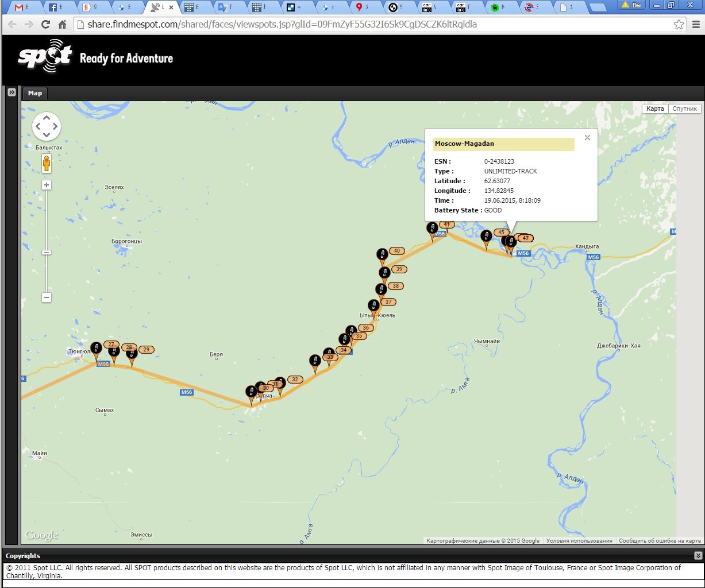
Task: Select track marker labeled 37
Action: click(x=373, y=306)
